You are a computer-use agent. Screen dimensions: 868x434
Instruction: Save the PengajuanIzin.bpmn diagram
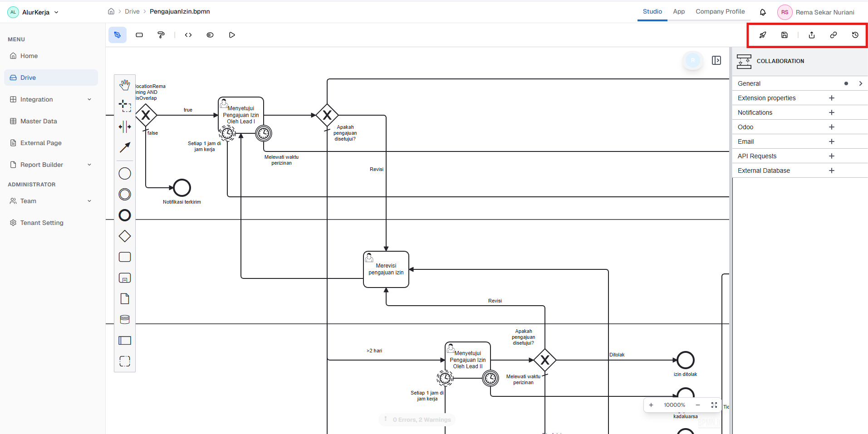(785, 34)
